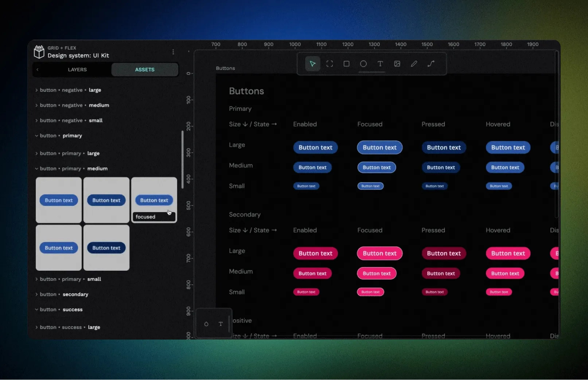Click the Image insert tool
Image resolution: width=588 pixels, height=380 pixels.
(x=397, y=64)
